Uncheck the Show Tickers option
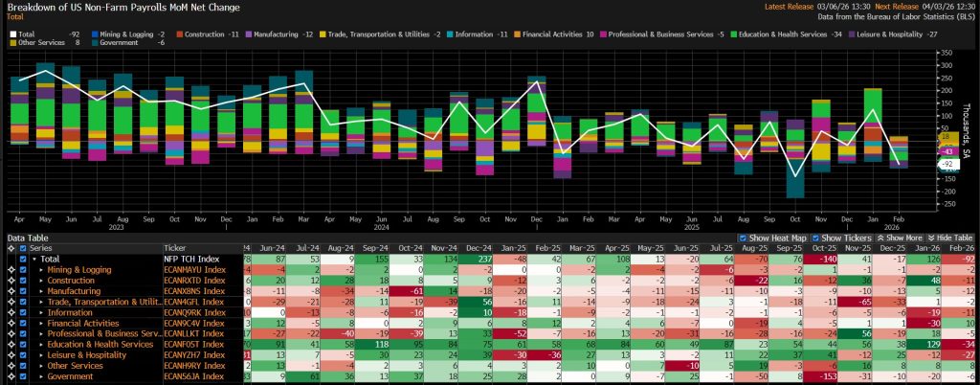 point(815,238)
